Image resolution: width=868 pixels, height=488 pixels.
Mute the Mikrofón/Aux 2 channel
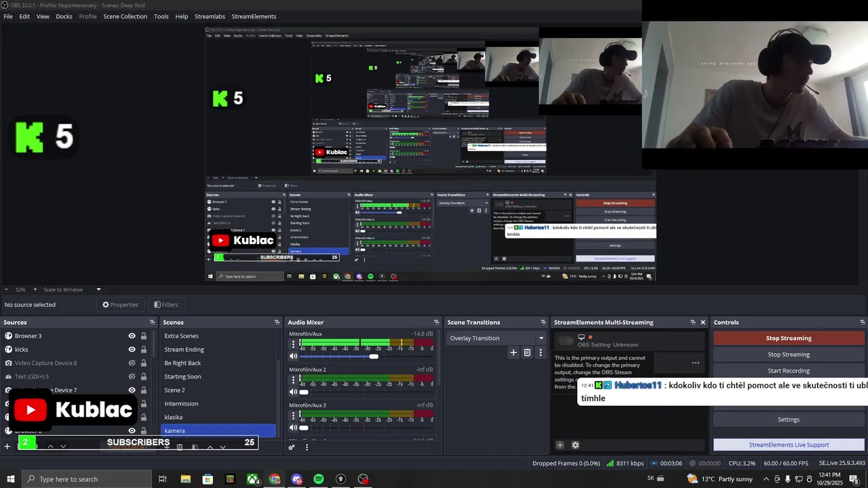(293, 391)
